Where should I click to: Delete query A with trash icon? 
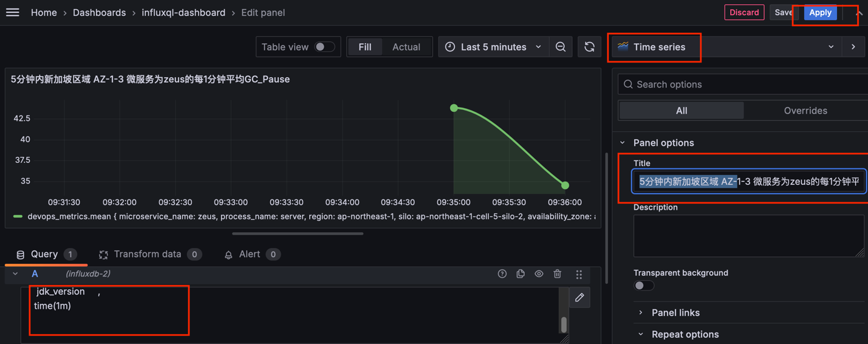[x=558, y=274]
